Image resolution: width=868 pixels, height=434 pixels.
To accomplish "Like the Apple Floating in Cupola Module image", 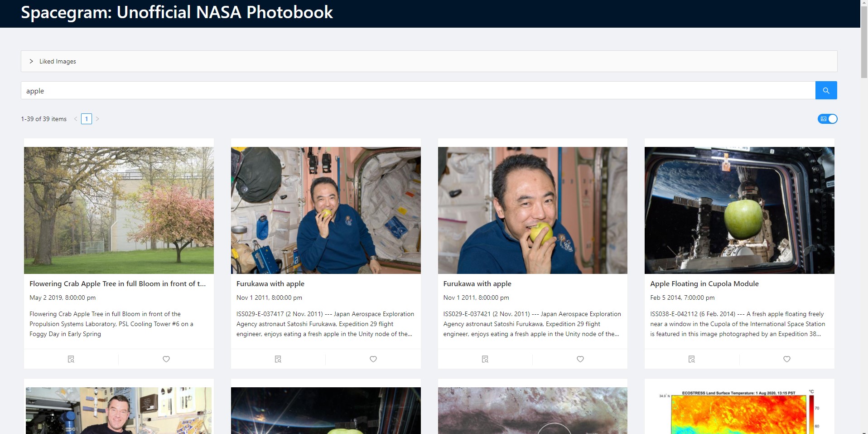I will (787, 359).
